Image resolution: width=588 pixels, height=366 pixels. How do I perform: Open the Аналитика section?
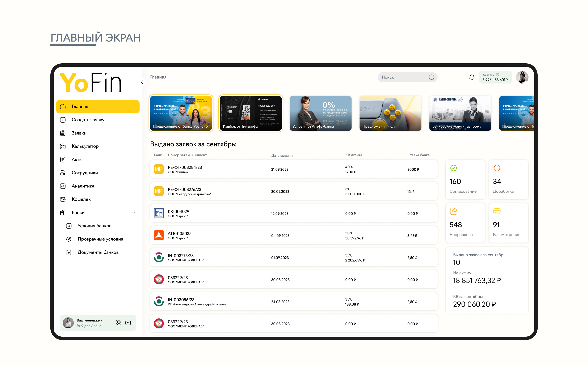pyautogui.click(x=83, y=186)
